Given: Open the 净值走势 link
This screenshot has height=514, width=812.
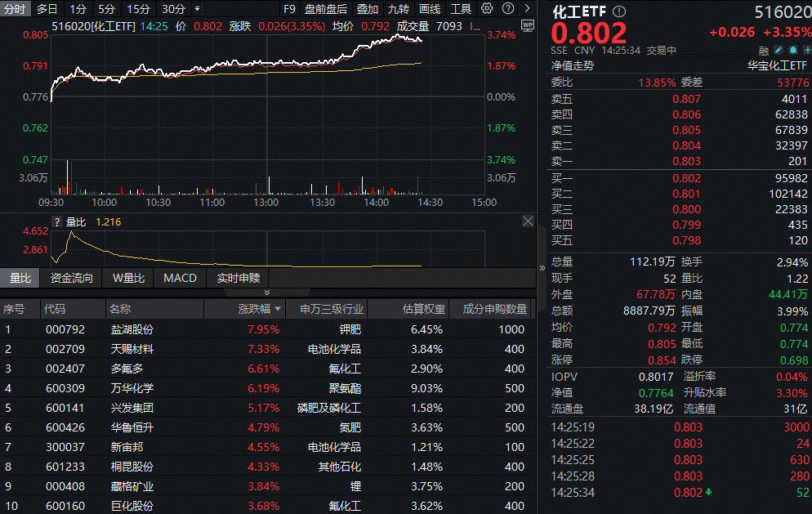Looking at the screenshot, I should (x=573, y=65).
